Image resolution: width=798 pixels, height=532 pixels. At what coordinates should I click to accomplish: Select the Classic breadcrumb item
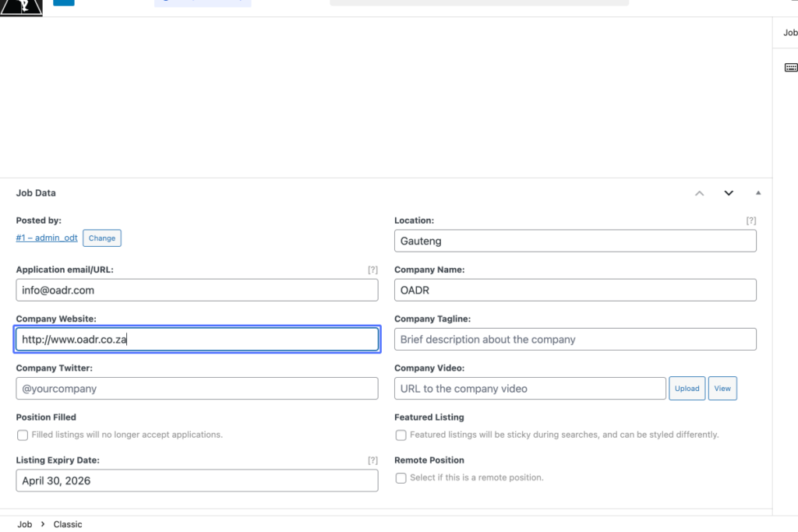68,524
